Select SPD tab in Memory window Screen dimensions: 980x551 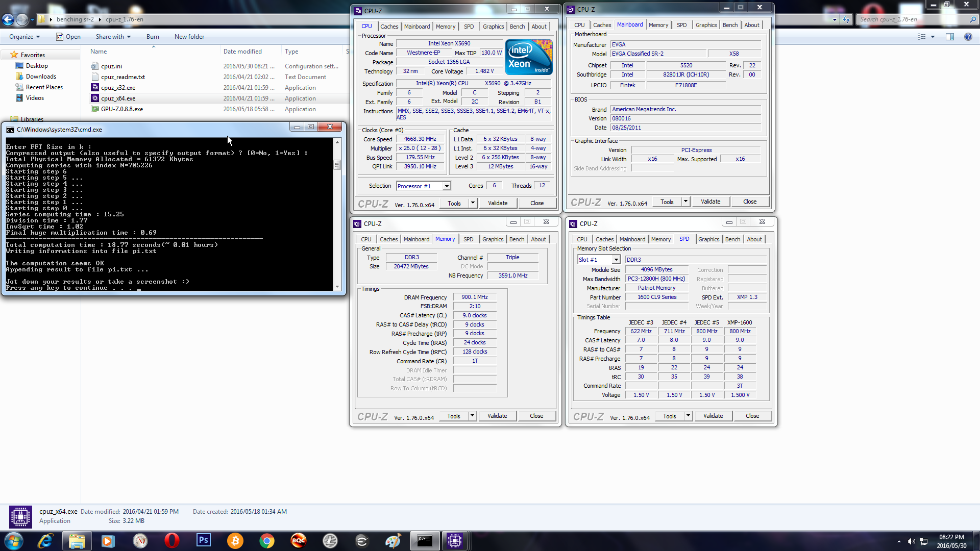tap(468, 239)
